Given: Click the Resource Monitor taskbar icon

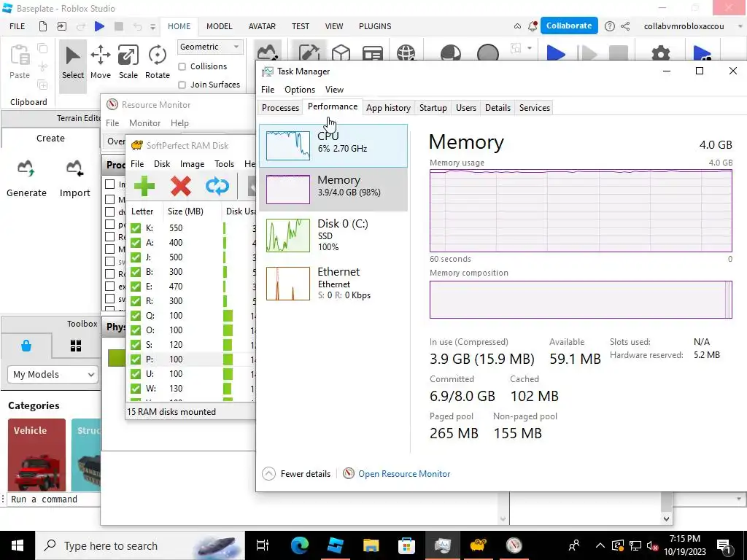Looking at the screenshot, I should [x=514, y=545].
